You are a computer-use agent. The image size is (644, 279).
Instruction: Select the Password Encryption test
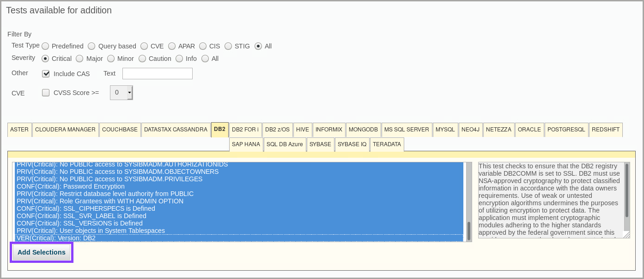(x=239, y=186)
